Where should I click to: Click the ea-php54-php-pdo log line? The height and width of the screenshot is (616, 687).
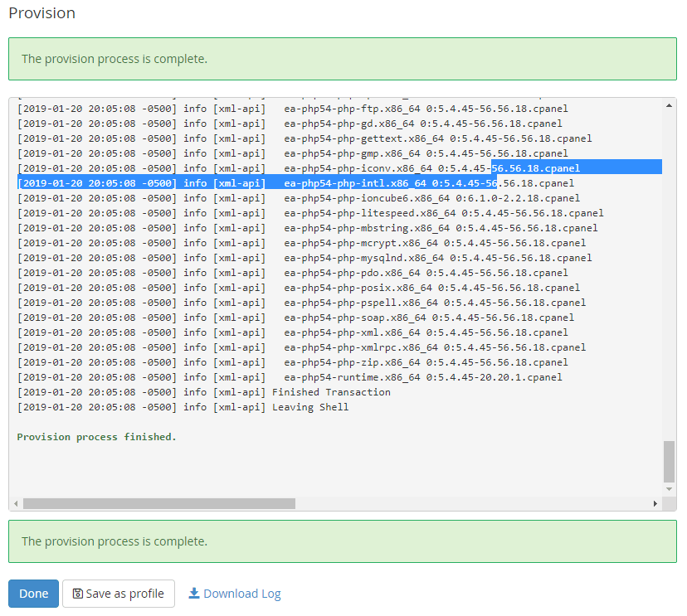click(x=293, y=273)
